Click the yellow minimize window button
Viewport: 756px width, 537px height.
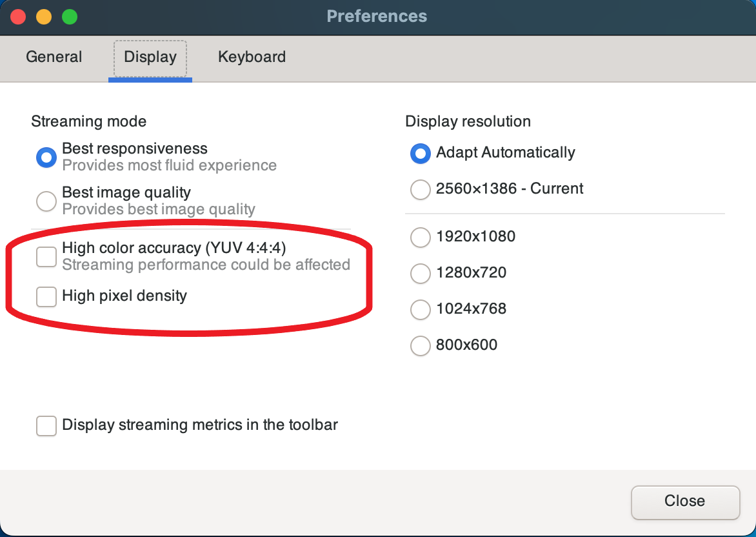coord(44,17)
